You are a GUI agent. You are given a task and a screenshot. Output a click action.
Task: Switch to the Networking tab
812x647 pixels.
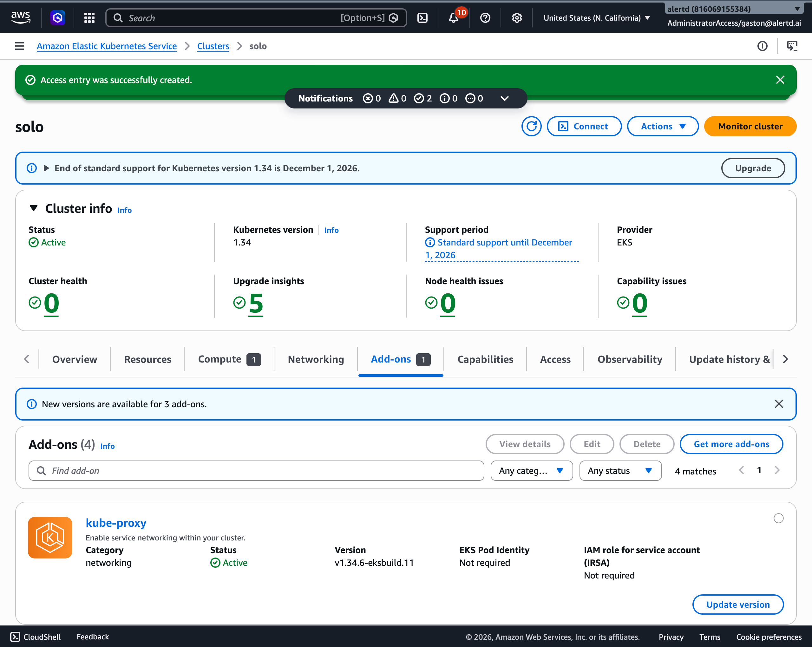tap(316, 359)
